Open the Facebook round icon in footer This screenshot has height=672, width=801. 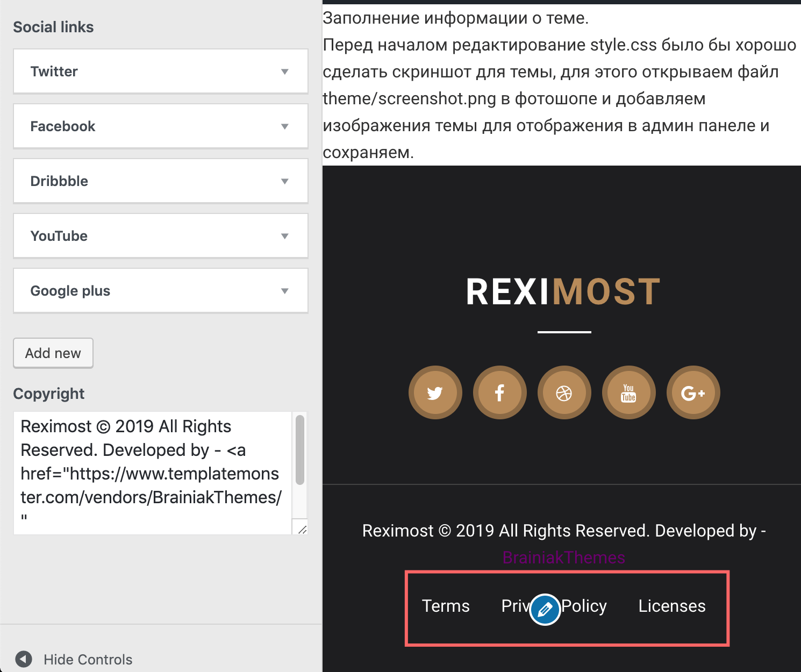(x=499, y=392)
